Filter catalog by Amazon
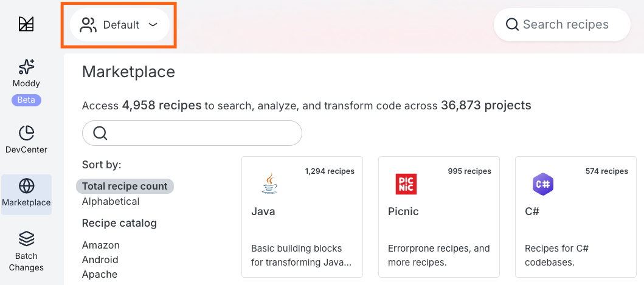Viewport: 644px width, 285px height. click(x=101, y=245)
